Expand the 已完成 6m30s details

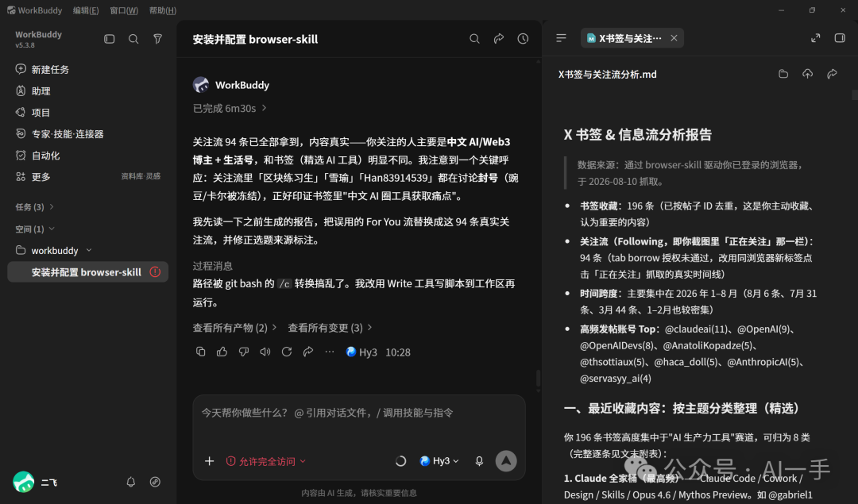(x=230, y=108)
